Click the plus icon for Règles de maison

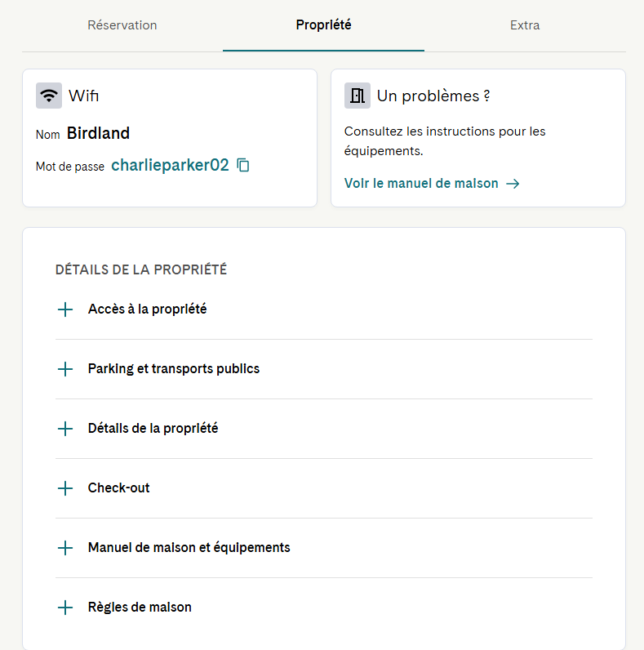pyautogui.click(x=65, y=608)
